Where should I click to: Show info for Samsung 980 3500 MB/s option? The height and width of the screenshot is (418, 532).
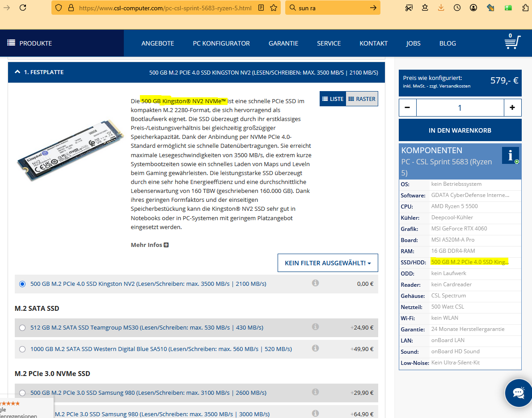pyautogui.click(x=316, y=413)
